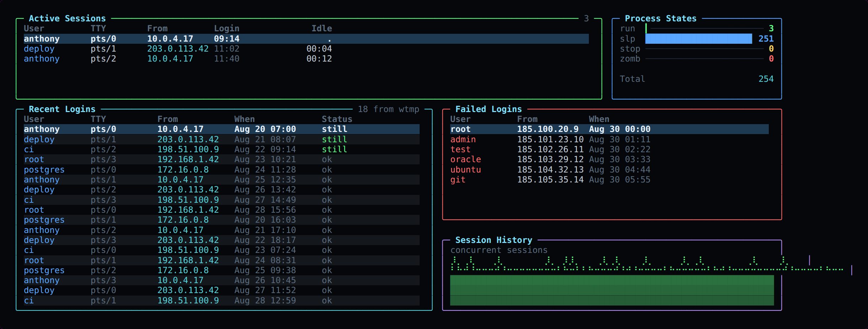868x329 pixels.
Task: Click the Login column header in Active Sessions
Action: pyautogui.click(x=227, y=28)
